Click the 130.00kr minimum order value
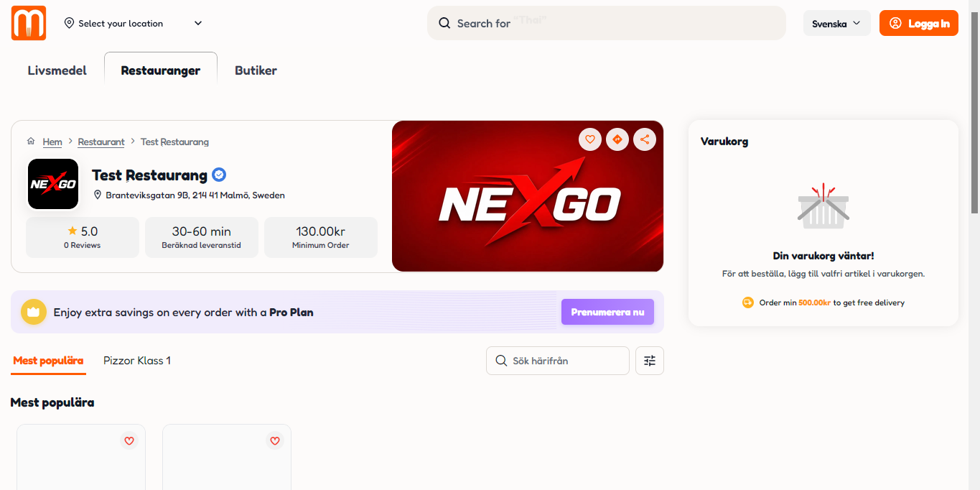Image resolution: width=980 pixels, height=490 pixels. [x=321, y=231]
